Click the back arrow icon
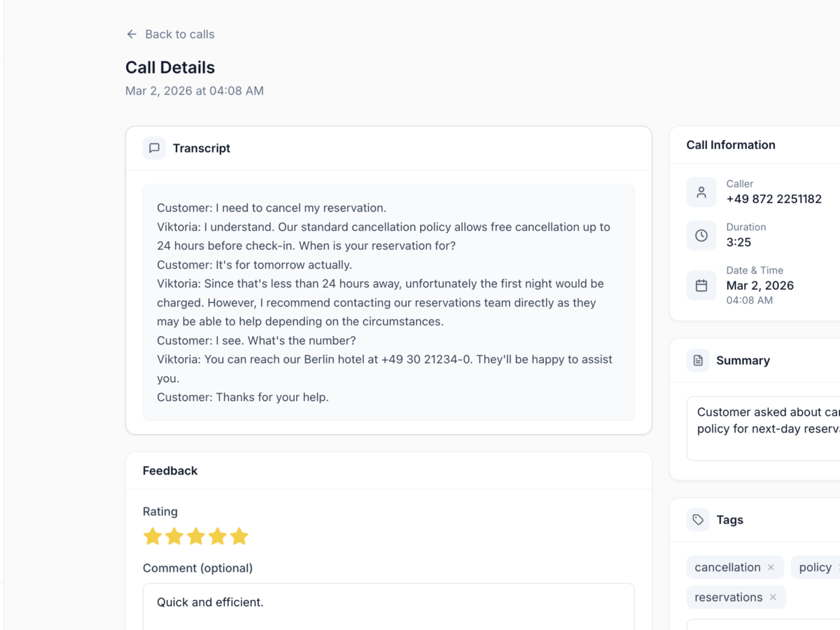This screenshot has height=630, width=840. [132, 34]
